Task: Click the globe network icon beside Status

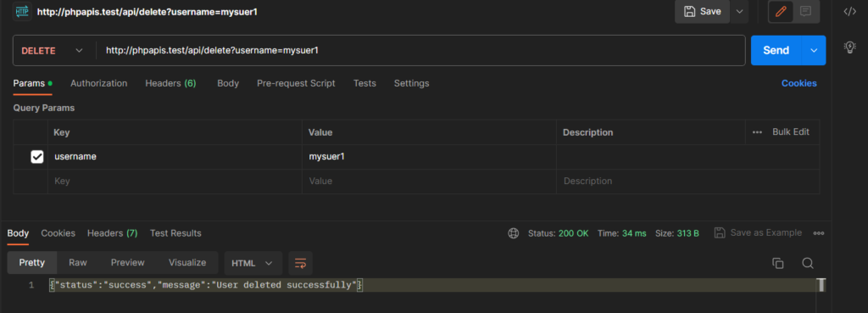Action: (x=514, y=233)
